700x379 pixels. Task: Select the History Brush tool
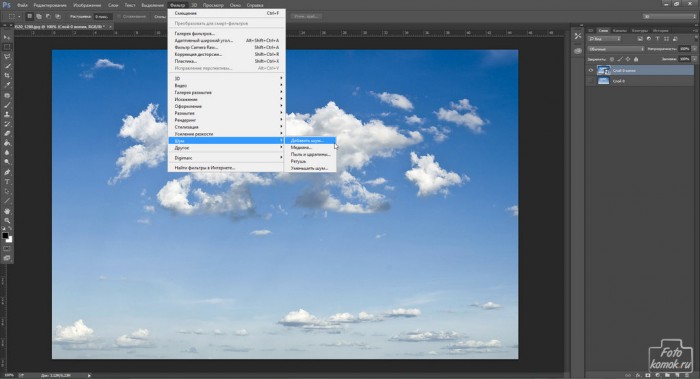[7, 124]
